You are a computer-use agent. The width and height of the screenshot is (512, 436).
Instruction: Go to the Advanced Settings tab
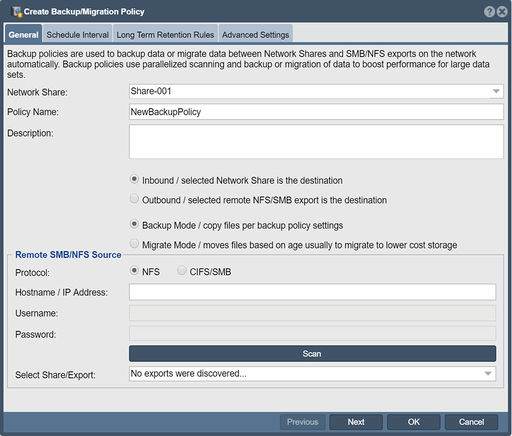(256, 35)
